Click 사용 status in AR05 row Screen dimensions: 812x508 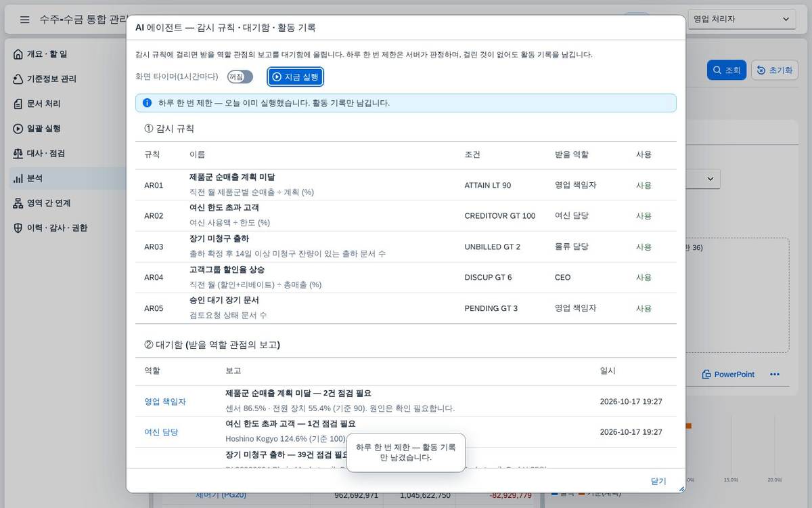pos(644,308)
